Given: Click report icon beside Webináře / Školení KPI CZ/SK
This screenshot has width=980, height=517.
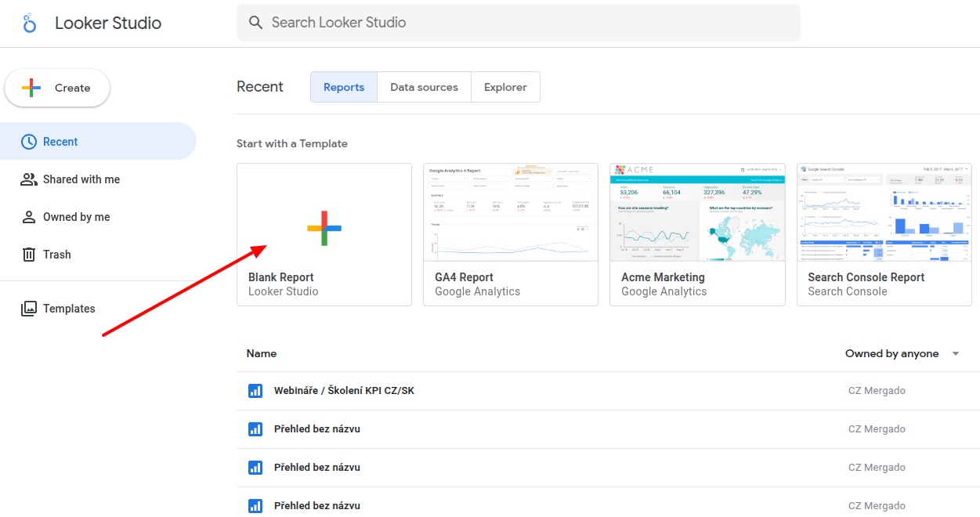Looking at the screenshot, I should pyautogui.click(x=255, y=391).
